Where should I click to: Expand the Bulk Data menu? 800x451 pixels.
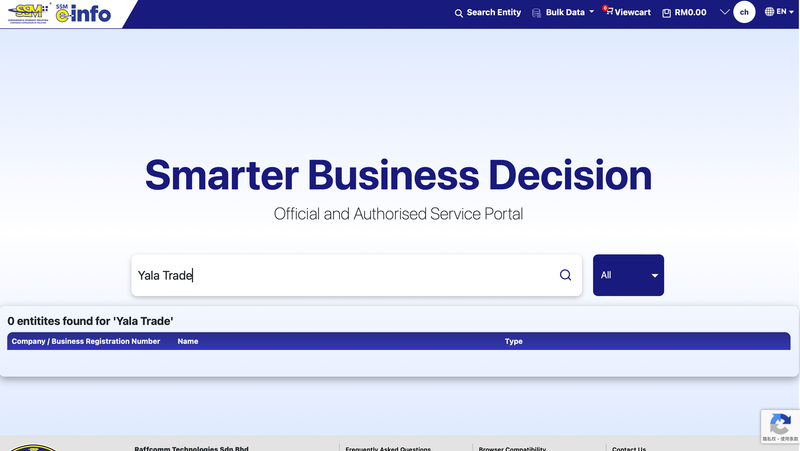pos(563,12)
